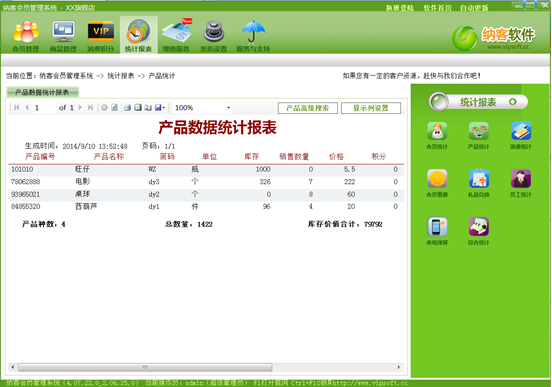552x387 pixels.
Task: Open 会员管理 member management icon
Action: click(x=26, y=36)
